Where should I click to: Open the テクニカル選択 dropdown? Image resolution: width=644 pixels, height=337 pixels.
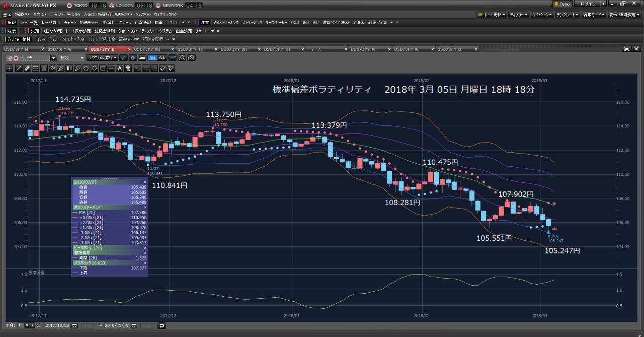103,58
